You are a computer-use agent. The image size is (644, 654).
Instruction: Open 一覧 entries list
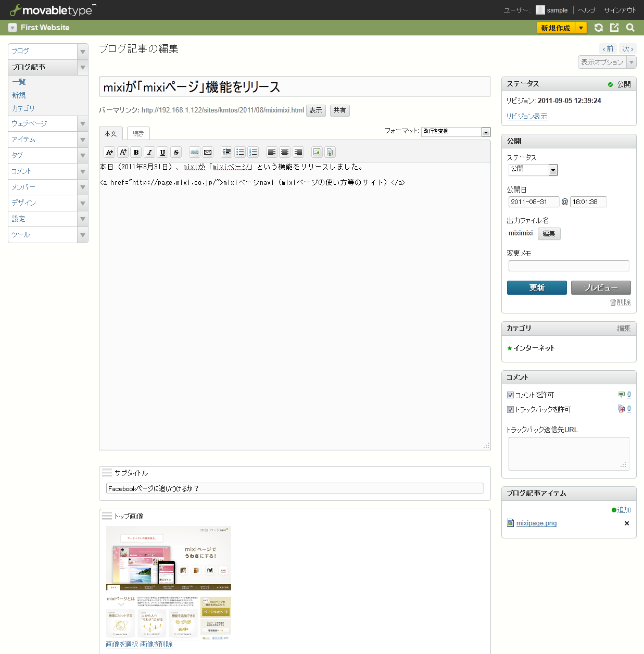(19, 82)
